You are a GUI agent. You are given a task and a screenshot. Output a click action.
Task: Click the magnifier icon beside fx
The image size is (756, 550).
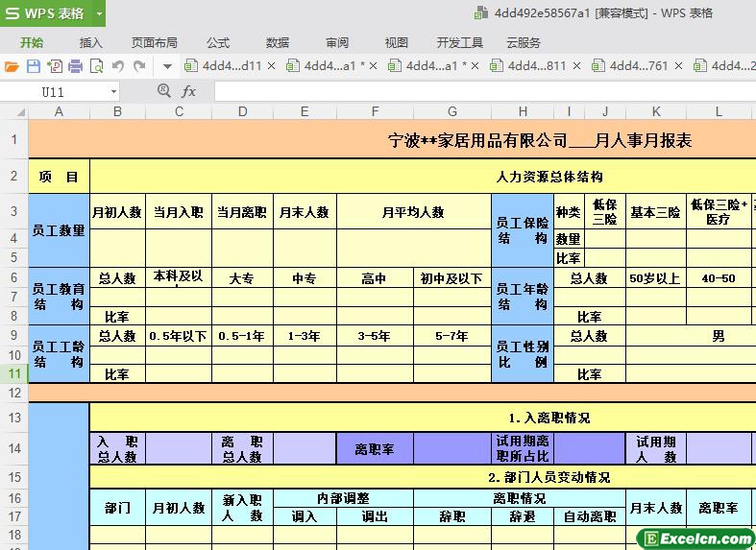coord(163,91)
